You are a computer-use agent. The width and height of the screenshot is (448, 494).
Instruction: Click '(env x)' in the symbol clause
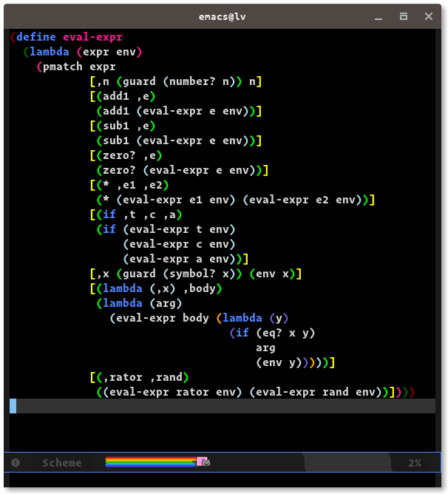click(x=272, y=274)
